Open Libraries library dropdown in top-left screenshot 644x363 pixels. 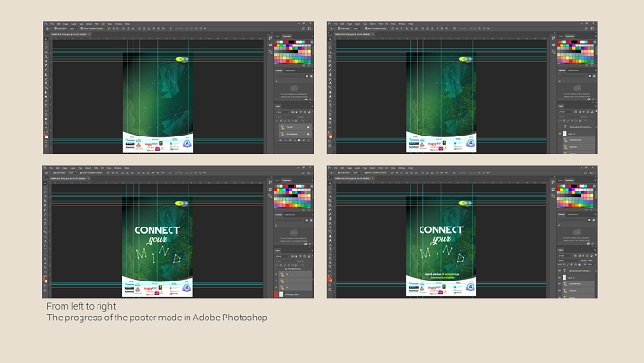[x=290, y=76]
